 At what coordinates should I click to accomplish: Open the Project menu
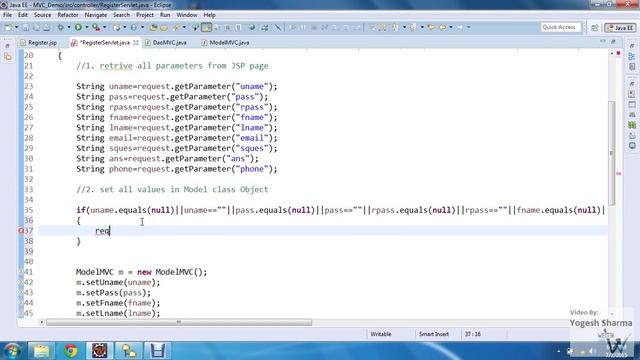pos(145,15)
